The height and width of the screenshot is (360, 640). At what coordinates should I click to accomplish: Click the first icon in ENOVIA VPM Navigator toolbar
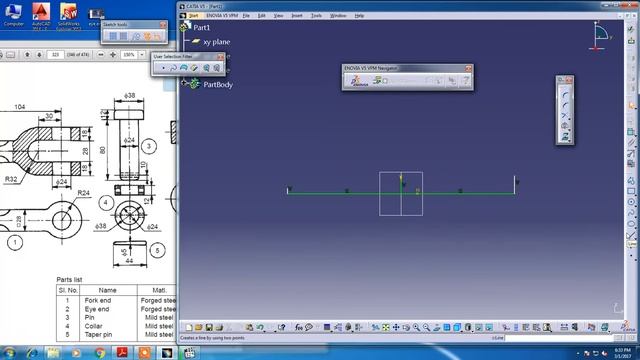pos(360,81)
